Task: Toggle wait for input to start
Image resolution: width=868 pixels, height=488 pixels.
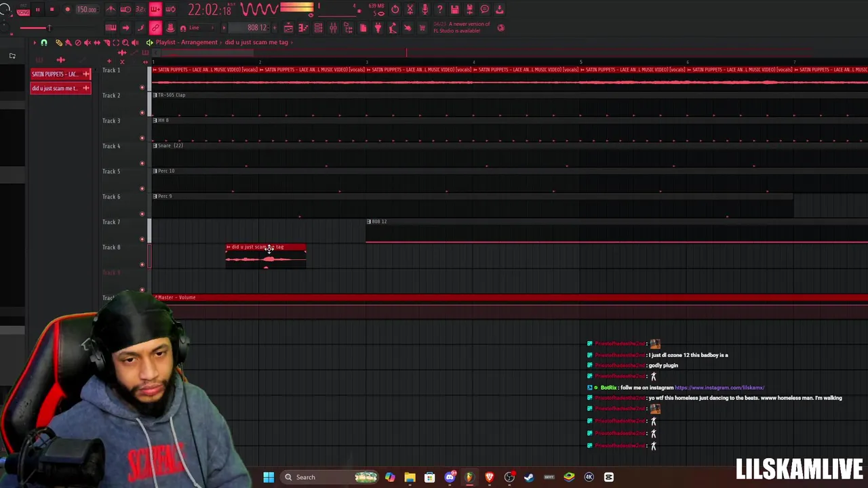Action: pos(125,9)
